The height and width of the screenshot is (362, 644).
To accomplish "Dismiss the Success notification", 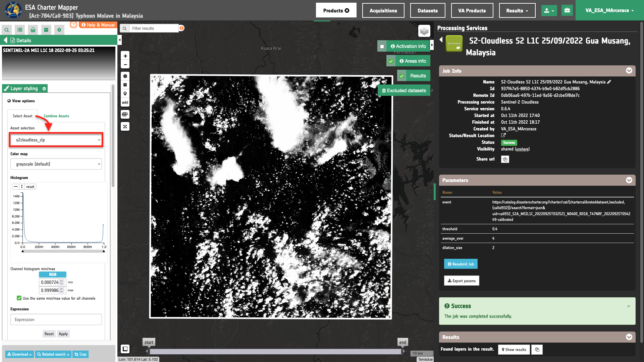I will [629, 306].
